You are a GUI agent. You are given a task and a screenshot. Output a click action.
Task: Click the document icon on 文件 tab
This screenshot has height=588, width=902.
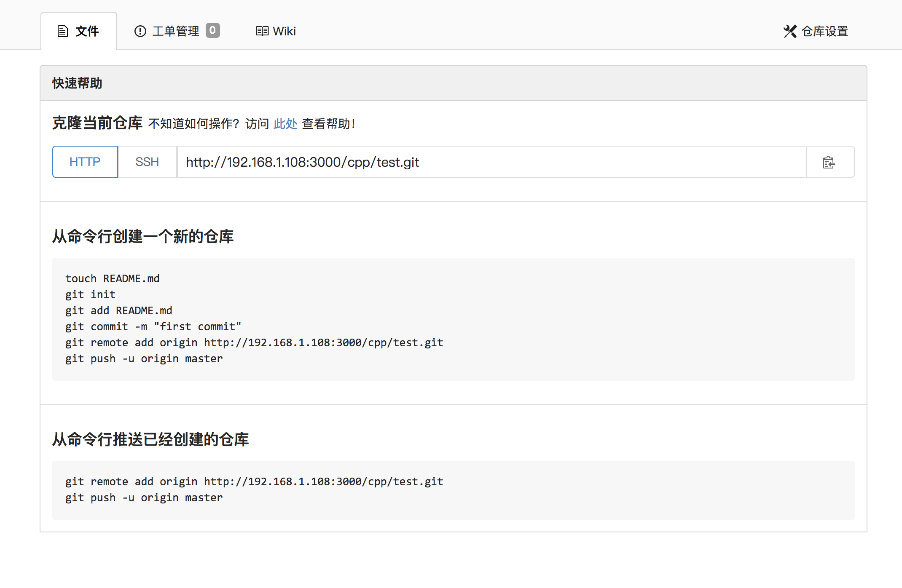63,31
